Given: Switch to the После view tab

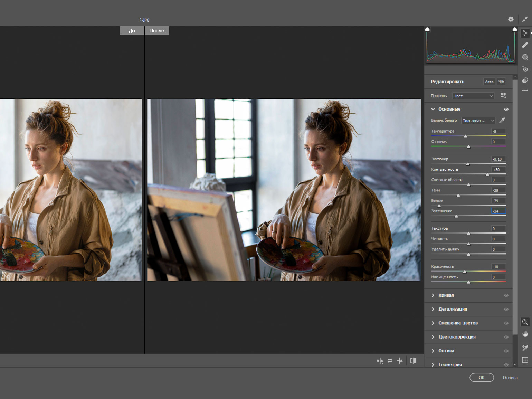Looking at the screenshot, I should pos(156,30).
